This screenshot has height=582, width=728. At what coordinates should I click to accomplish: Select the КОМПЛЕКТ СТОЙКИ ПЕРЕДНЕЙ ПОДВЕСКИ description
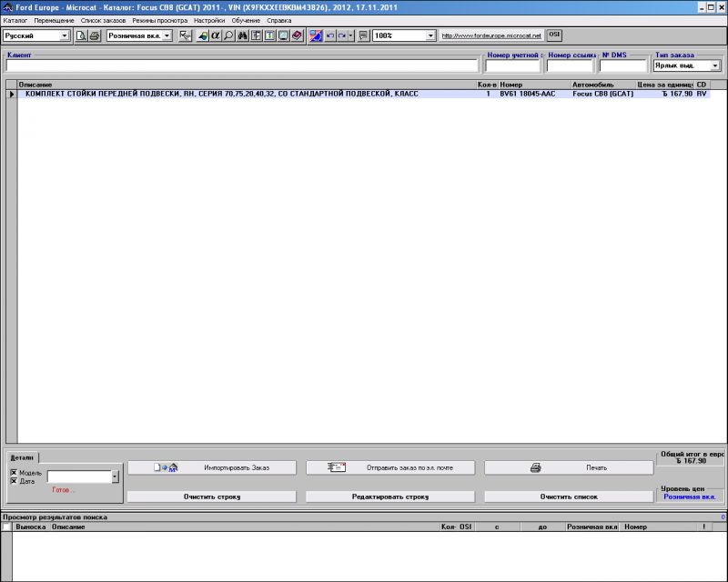[x=222, y=94]
